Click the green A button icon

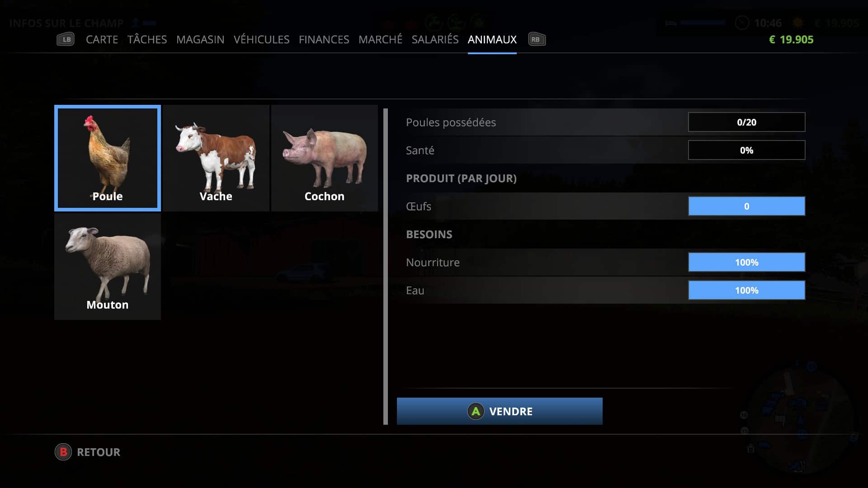[476, 411]
